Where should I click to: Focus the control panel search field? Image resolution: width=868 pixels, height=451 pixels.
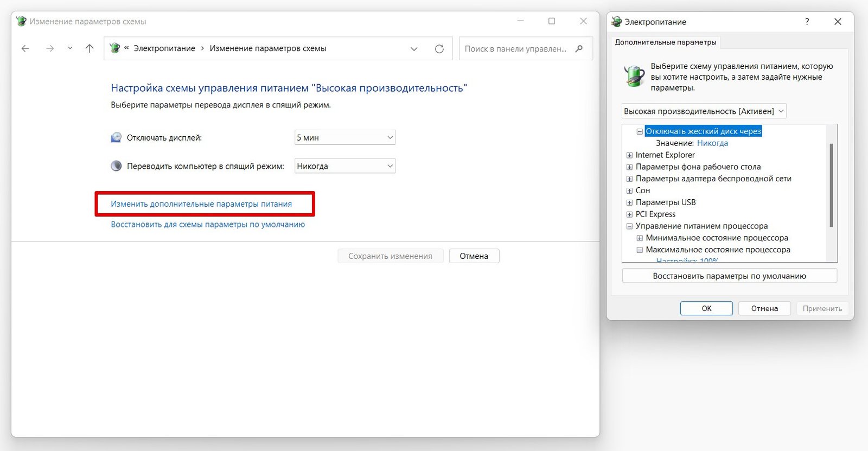click(x=526, y=48)
